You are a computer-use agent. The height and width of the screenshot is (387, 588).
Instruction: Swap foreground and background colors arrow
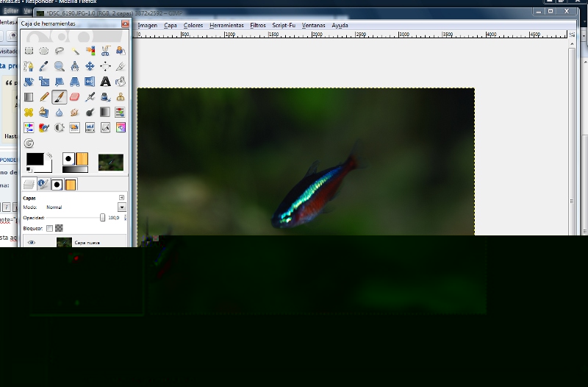[x=49, y=155]
